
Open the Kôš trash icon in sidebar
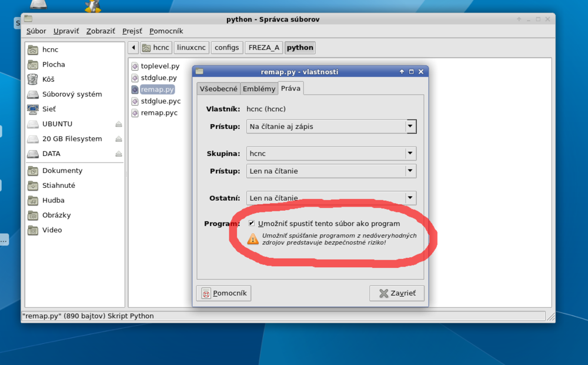tap(33, 79)
